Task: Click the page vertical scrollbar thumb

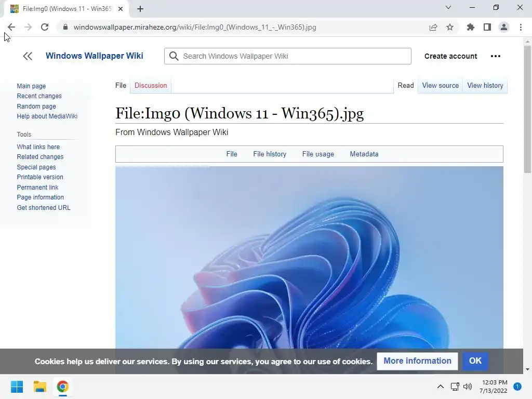Action: click(527, 110)
